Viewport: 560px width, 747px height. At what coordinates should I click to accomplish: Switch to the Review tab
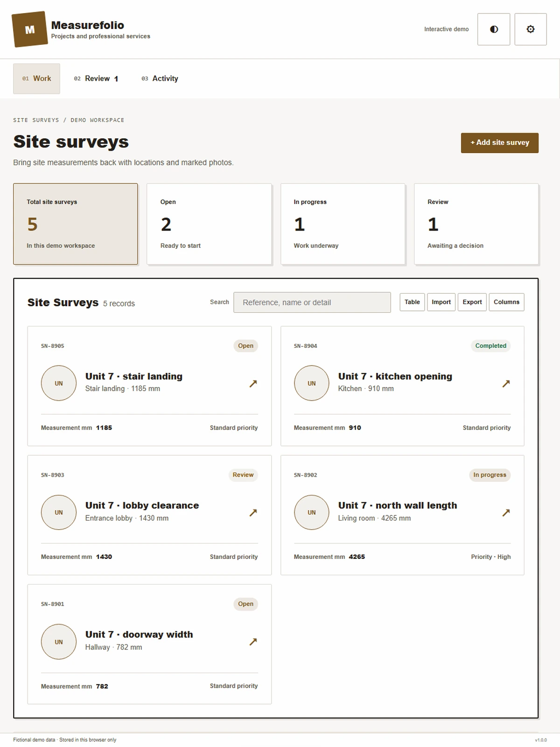coord(96,78)
